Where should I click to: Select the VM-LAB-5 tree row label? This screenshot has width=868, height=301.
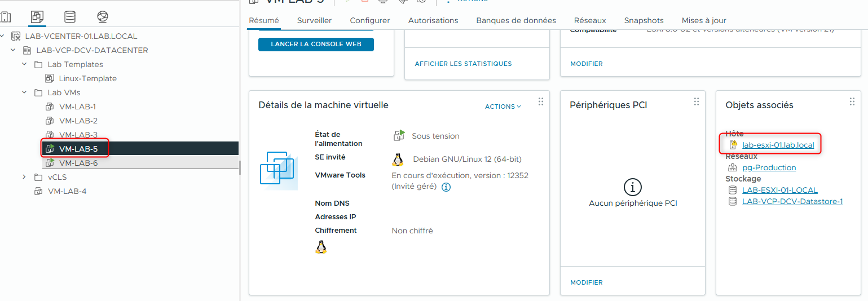[78, 149]
